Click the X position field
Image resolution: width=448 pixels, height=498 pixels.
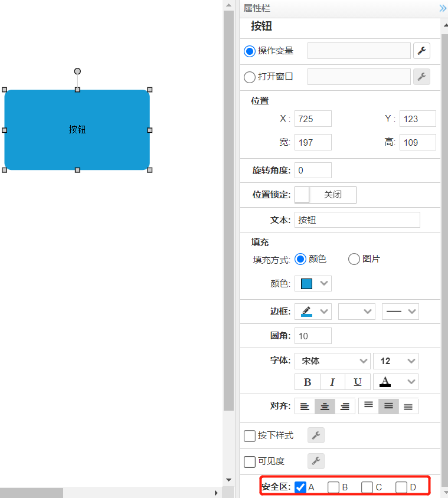[313, 119]
